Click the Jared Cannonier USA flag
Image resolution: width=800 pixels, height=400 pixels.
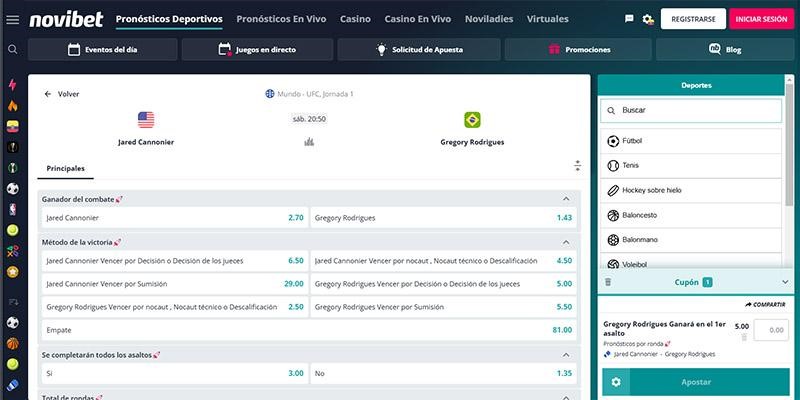point(146,120)
